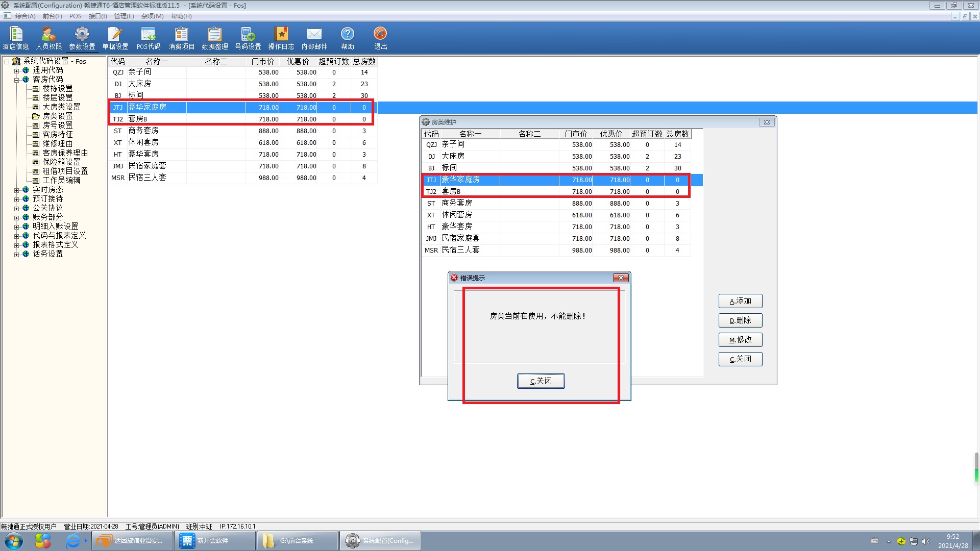This screenshot has height=551, width=980.
Task: Select 参数设置 gear icon
Action: (82, 34)
